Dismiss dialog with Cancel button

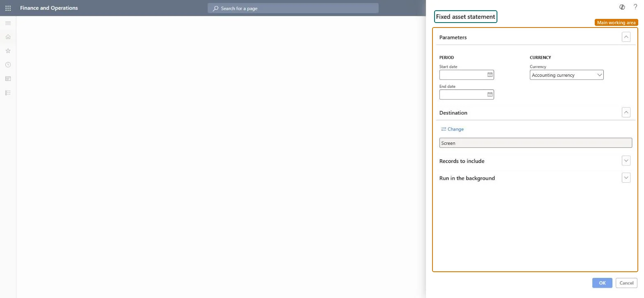pyautogui.click(x=626, y=283)
